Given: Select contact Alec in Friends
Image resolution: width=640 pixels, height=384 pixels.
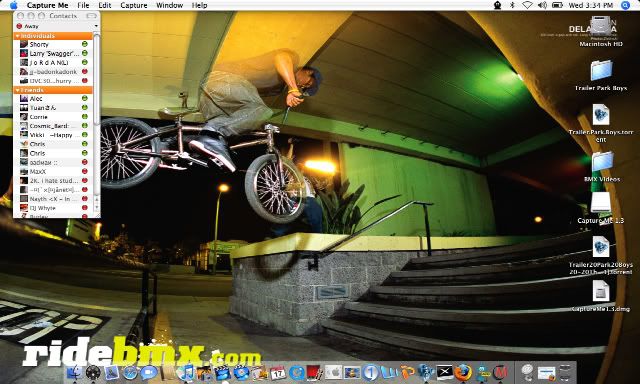Looking at the screenshot, I should [53, 98].
